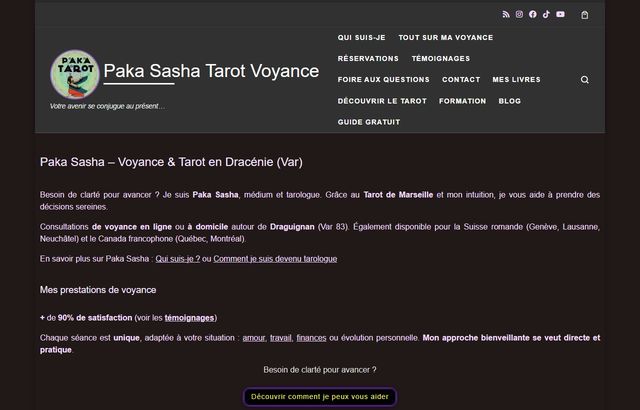
Task: Open the Témoignages menu item
Action: 441,58
